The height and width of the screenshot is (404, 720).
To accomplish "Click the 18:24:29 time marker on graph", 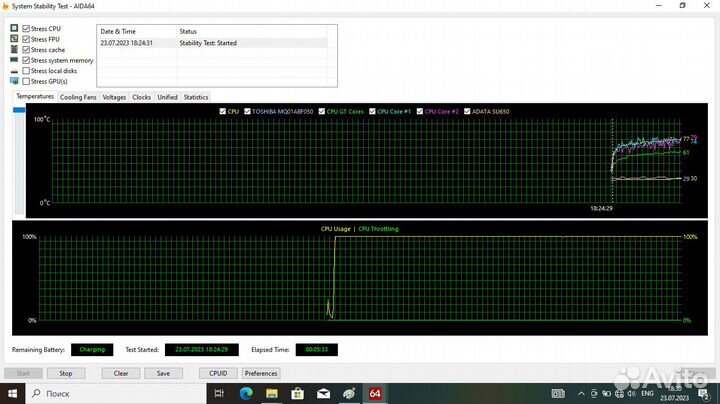I will point(601,208).
